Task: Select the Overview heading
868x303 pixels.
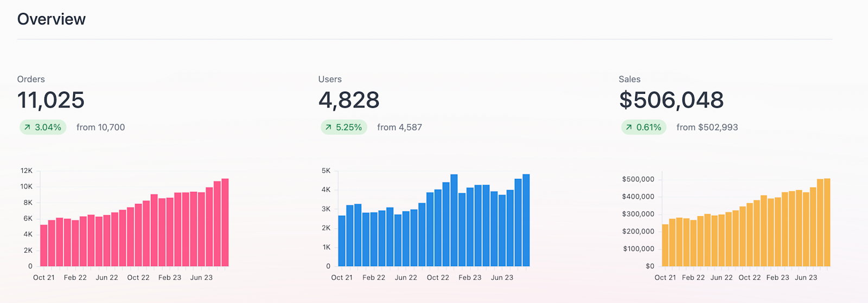Action: click(x=52, y=19)
